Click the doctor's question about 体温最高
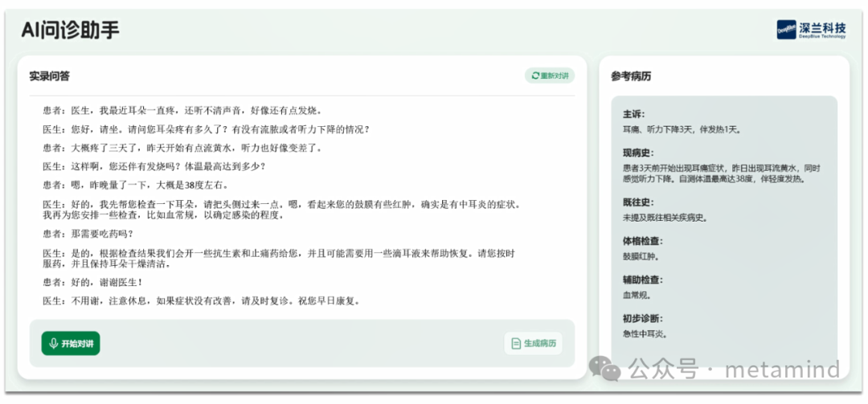The height and width of the screenshot is (404, 868). click(x=154, y=166)
